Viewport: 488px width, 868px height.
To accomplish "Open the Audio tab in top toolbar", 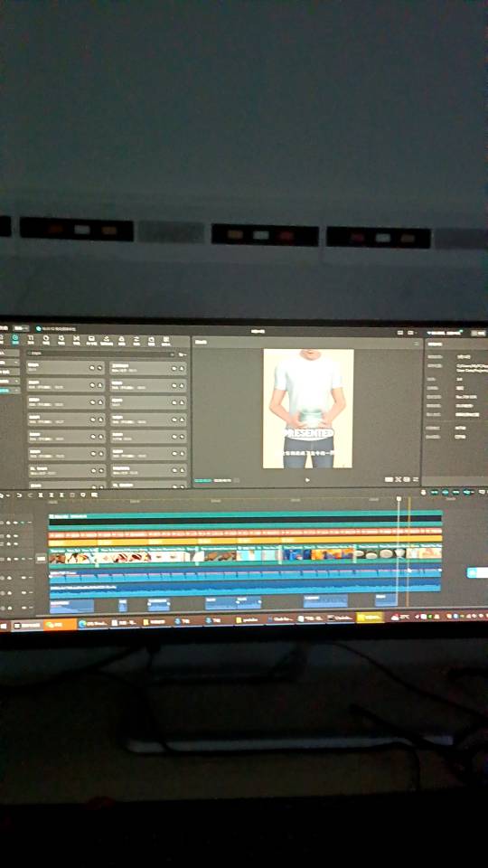I will coord(15,341).
